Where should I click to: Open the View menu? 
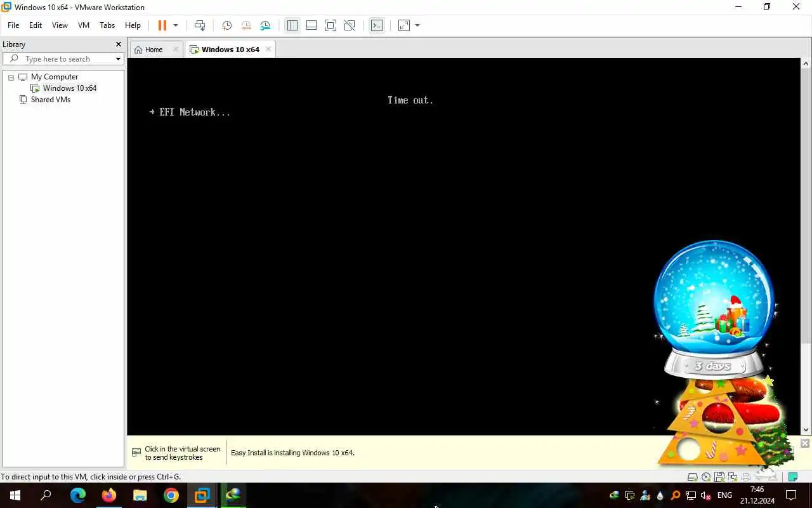point(60,25)
